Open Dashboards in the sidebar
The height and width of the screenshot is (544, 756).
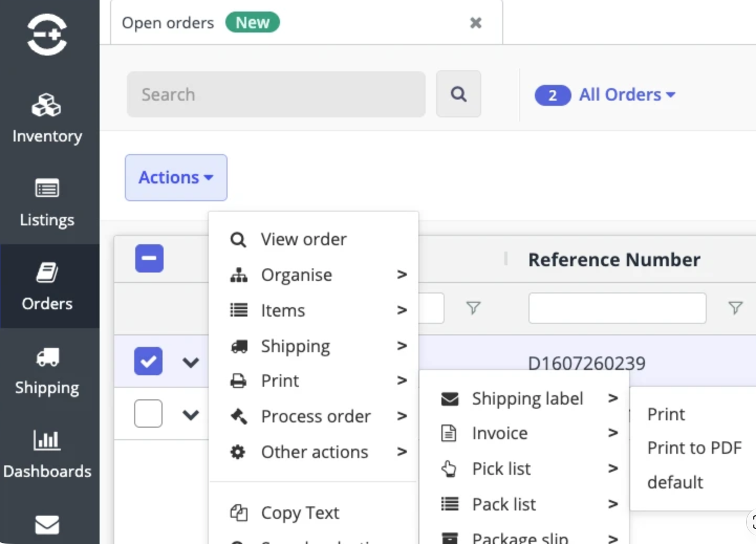(x=47, y=454)
